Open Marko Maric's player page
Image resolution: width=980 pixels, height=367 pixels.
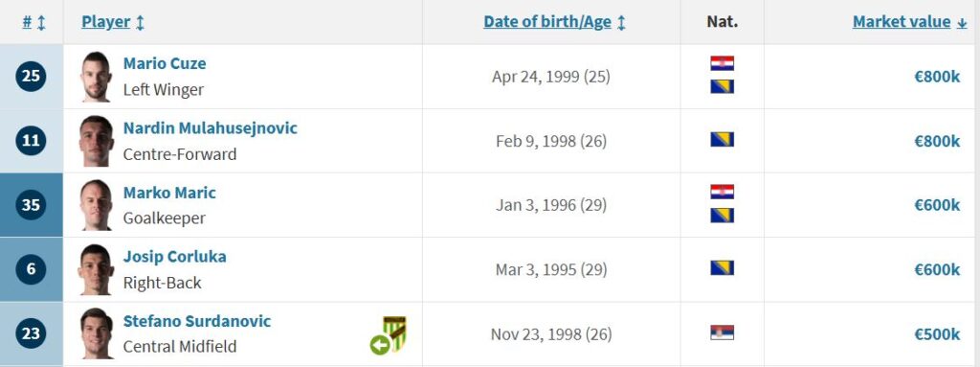169,193
